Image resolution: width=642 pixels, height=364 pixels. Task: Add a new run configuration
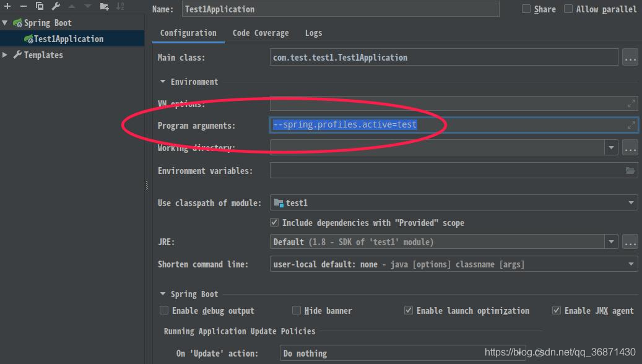7,6
